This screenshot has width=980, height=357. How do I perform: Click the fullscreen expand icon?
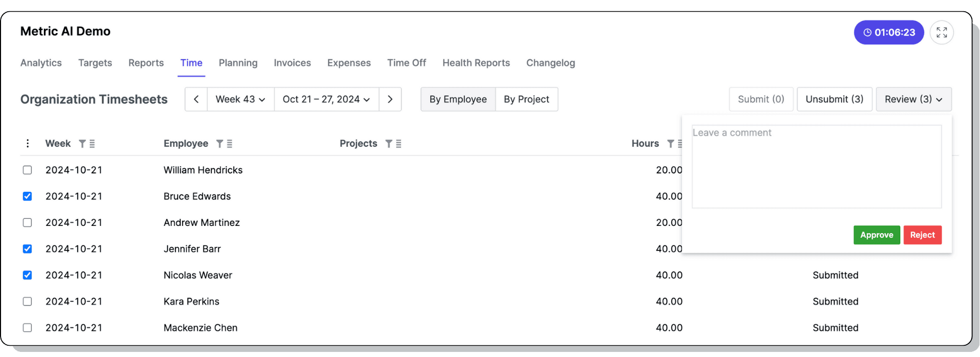(x=942, y=33)
